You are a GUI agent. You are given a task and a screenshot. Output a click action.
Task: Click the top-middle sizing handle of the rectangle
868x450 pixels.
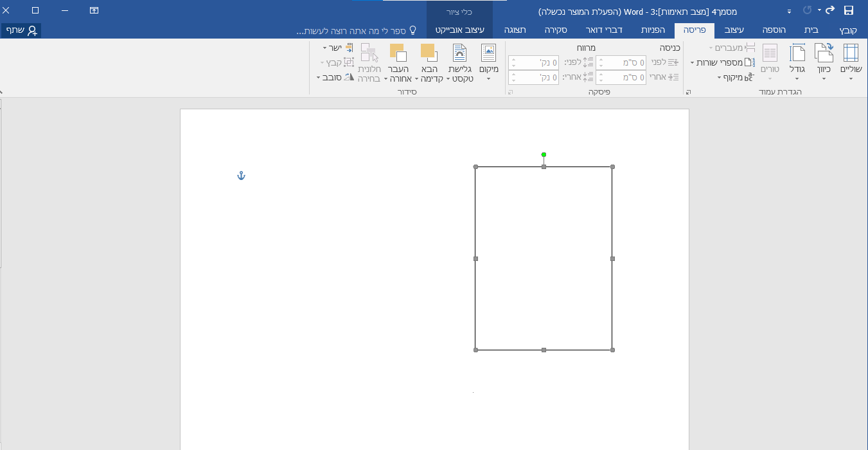(544, 167)
